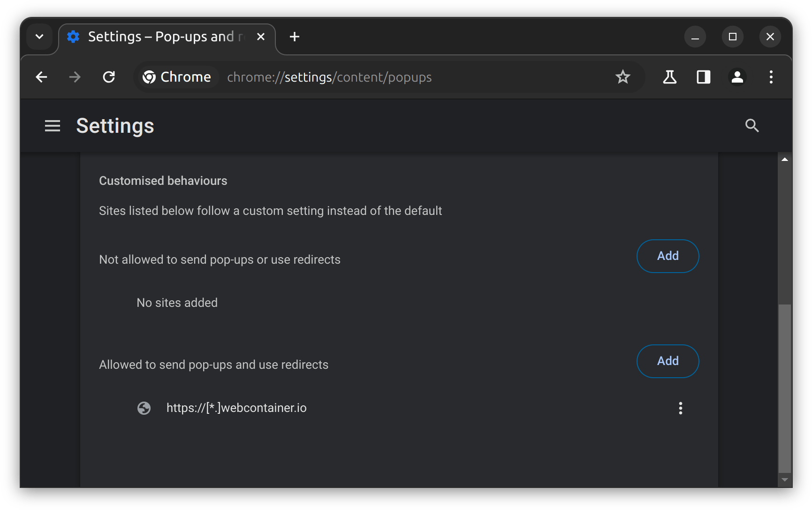Click the back navigation arrow

point(42,77)
